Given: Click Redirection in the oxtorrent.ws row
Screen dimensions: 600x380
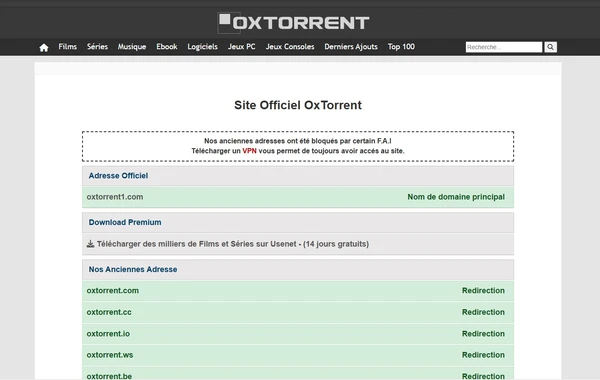Looking at the screenshot, I should point(483,355).
